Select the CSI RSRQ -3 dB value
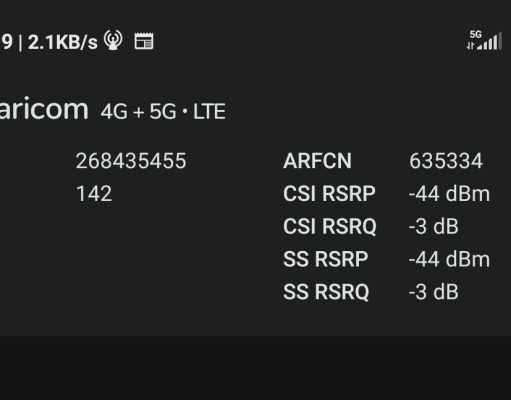 pos(433,227)
